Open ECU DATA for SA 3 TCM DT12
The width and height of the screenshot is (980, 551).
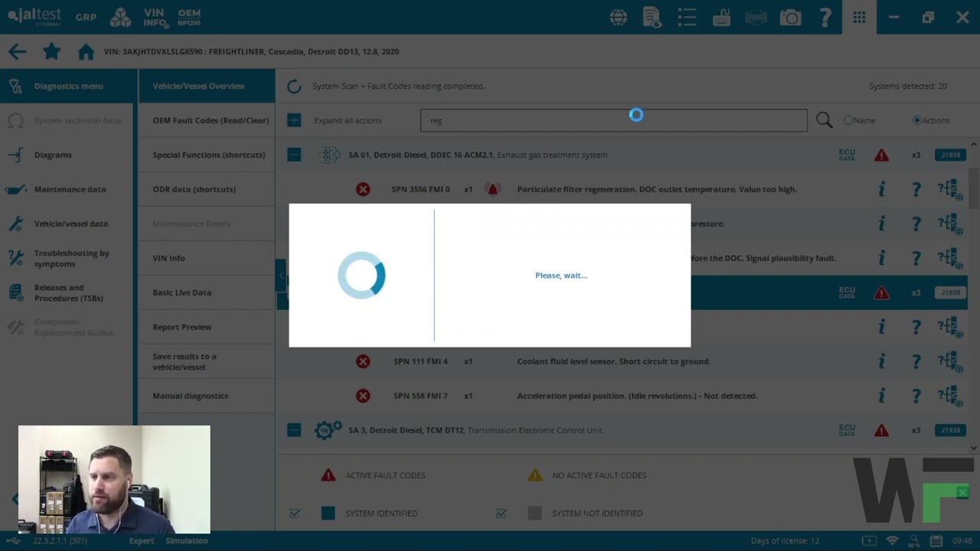click(847, 430)
